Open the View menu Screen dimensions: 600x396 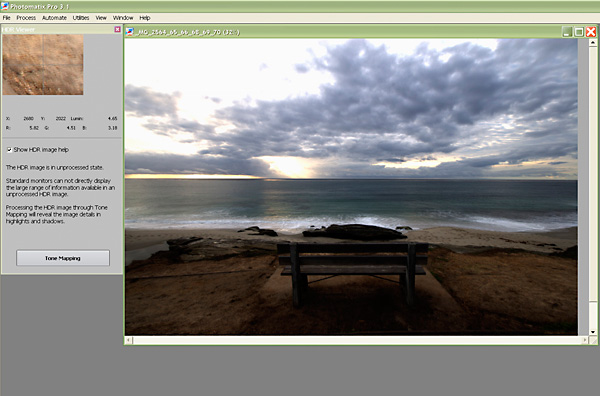point(101,18)
